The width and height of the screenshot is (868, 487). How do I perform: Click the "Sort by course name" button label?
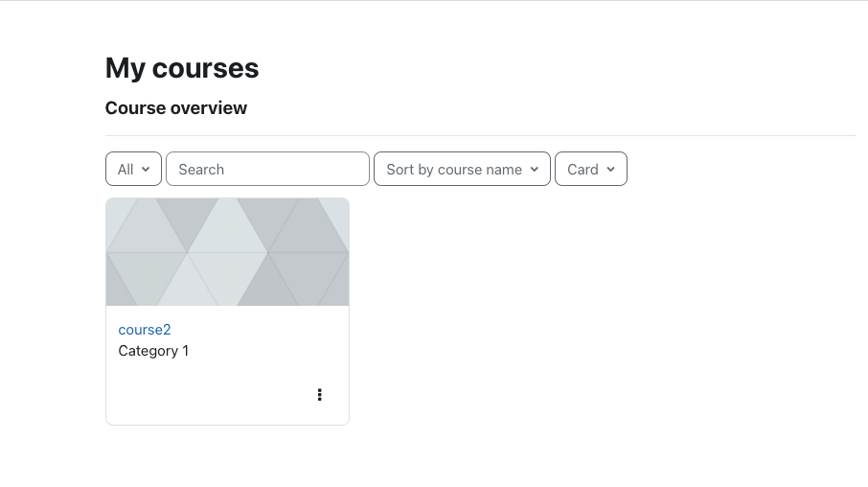(454, 169)
